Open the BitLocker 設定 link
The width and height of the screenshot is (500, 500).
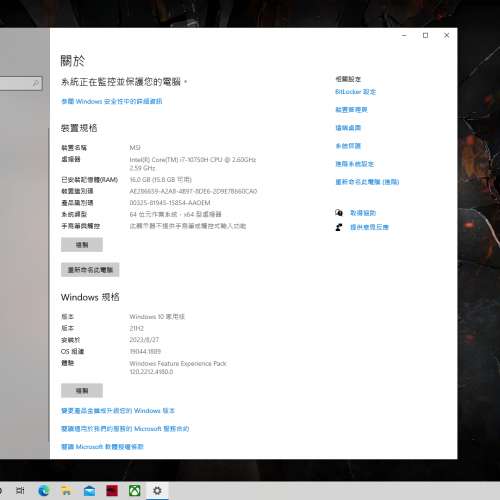[x=355, y=92]
